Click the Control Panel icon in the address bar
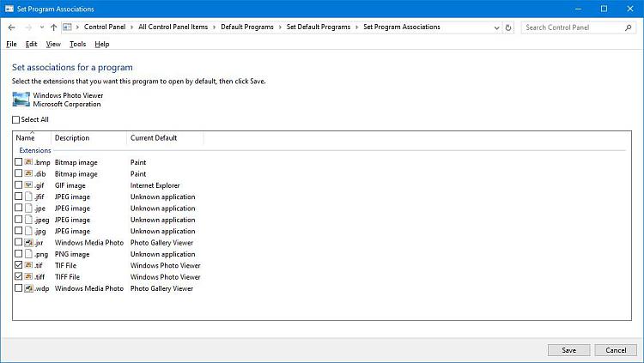644x363 pixels. (x=67, y=27)
